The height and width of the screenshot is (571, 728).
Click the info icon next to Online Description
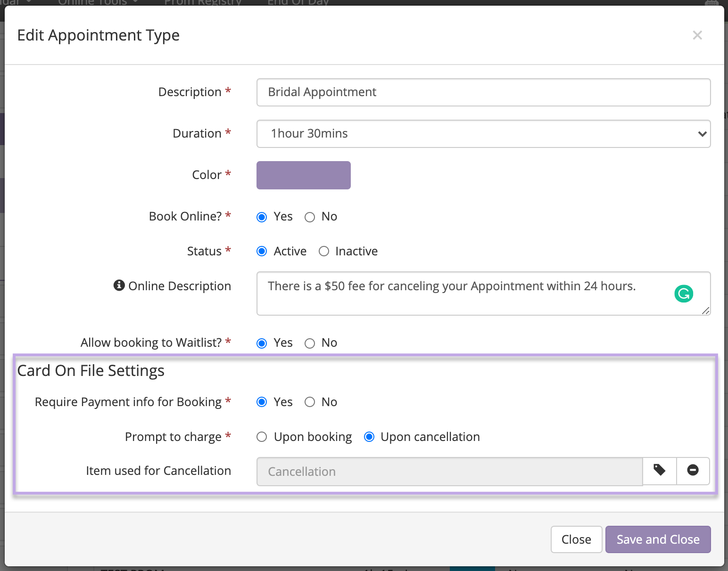point(119,285)
